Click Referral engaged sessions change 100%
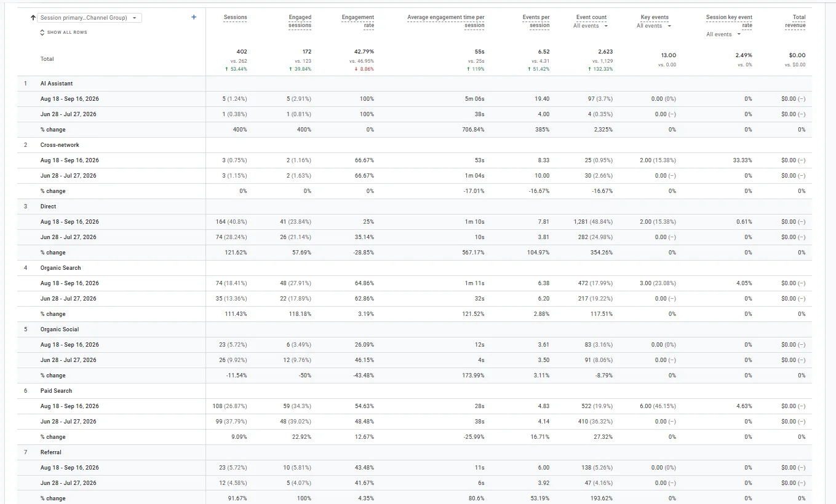 304,498
